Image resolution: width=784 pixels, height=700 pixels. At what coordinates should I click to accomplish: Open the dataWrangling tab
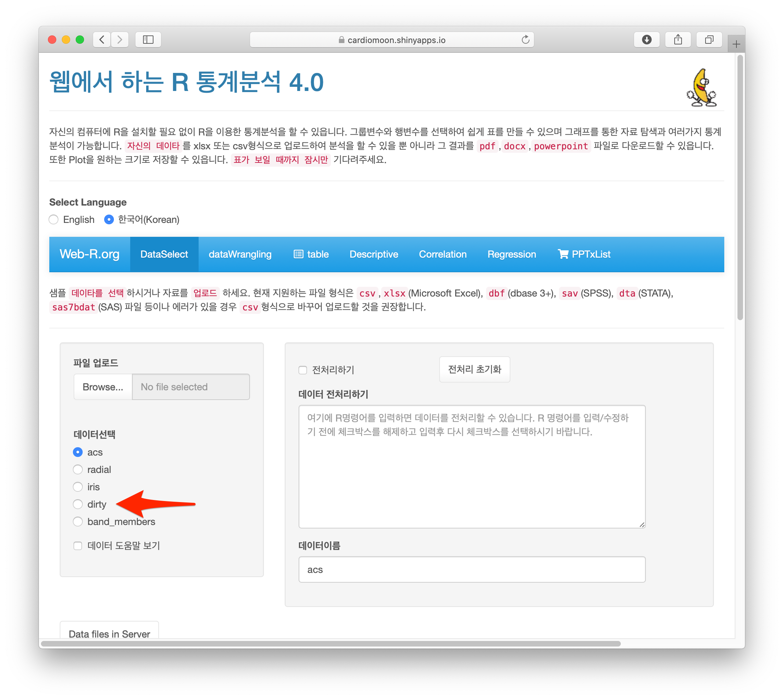click(240, 254)
